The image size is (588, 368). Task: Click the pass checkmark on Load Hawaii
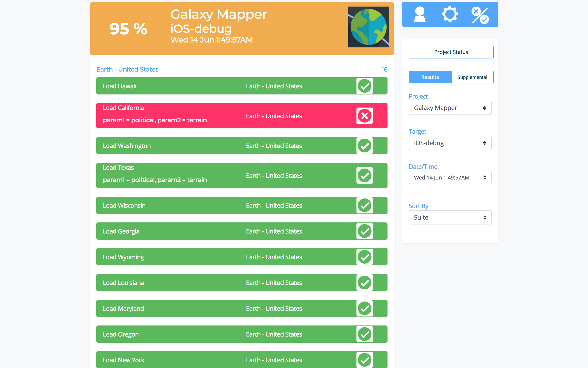364,86
